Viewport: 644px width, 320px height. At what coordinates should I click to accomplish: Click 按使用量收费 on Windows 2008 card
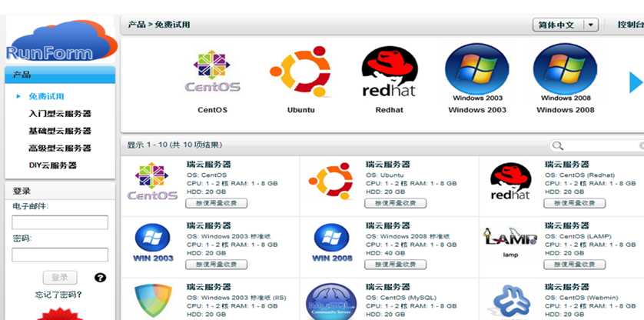(396, 265)
